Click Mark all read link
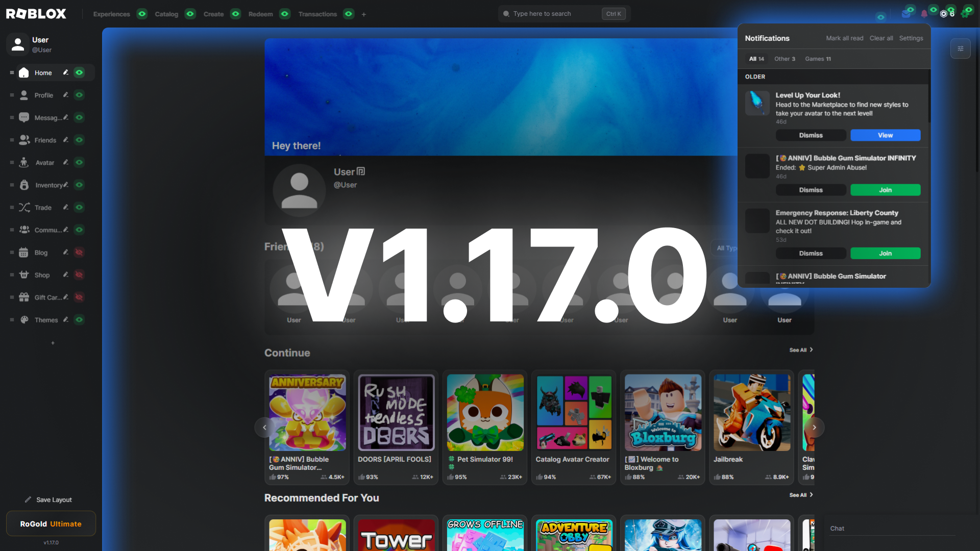 coord(844,38)
